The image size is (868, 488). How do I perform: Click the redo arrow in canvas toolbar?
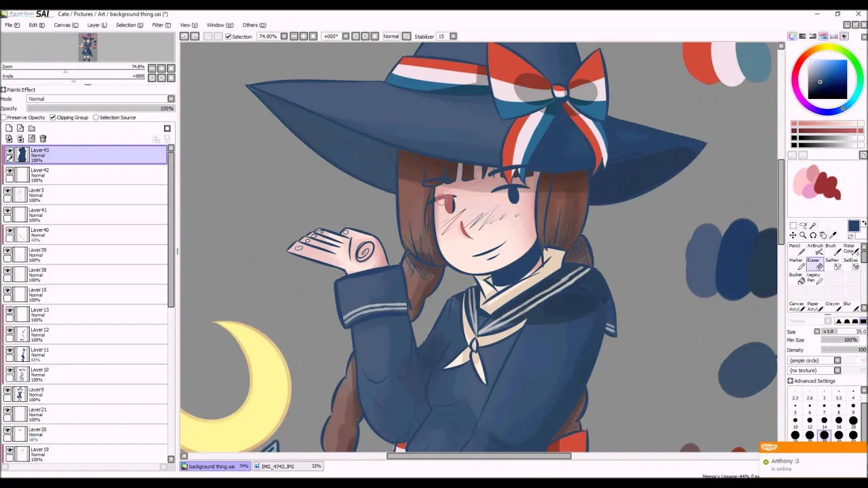[195, 36]
